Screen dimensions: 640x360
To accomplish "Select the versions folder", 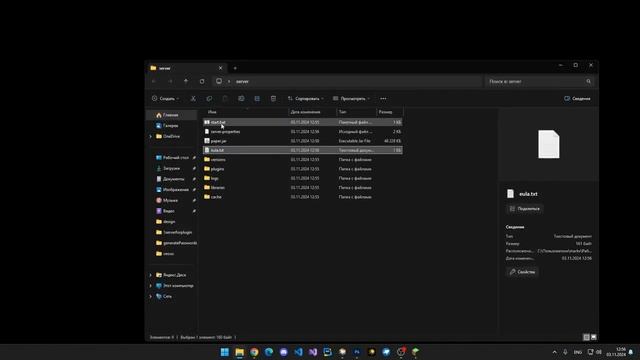I will click(x=302, y=160).
